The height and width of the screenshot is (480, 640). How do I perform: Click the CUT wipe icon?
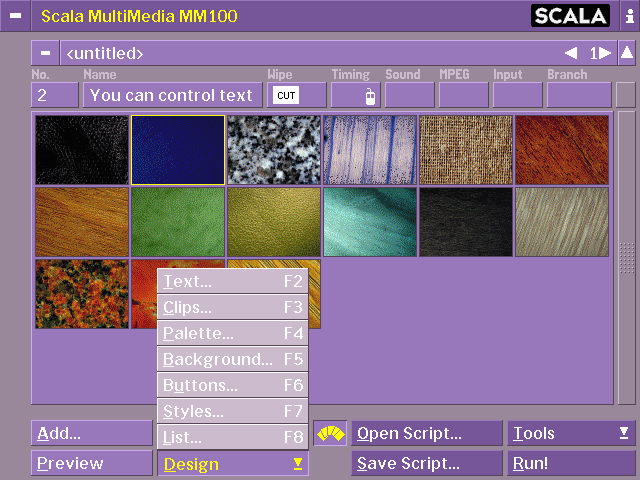click(x=286, y=96)
